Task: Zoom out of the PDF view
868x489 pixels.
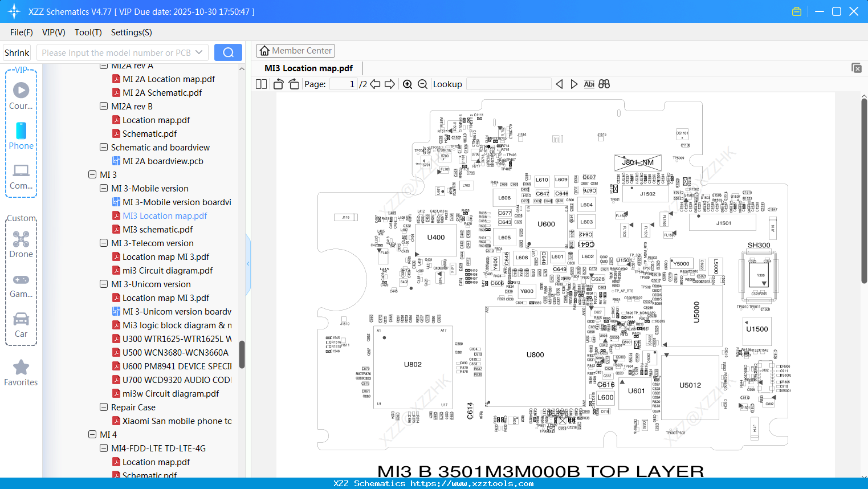Action: point(422,84)
